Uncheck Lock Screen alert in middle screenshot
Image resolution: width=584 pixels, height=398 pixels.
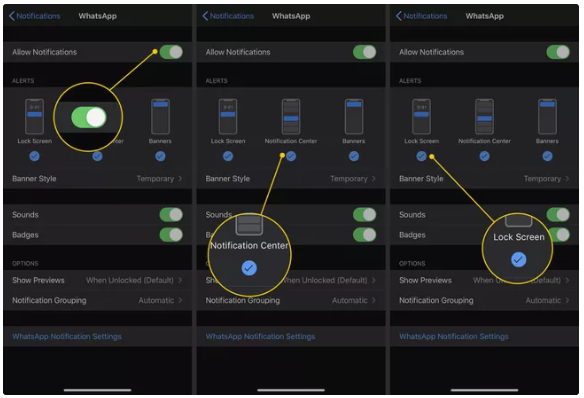228,156
